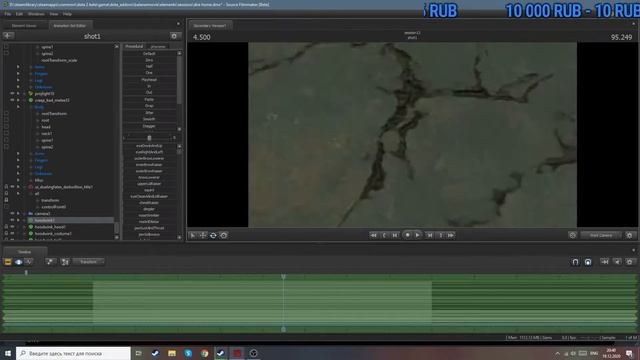The width and height of the screenshot is (640, 360).
Task: Switch to the Motion Editor eye mode
Action: coord(18,262)
